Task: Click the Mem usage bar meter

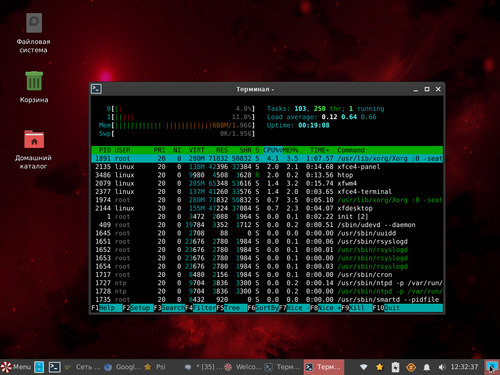Action: (x=177, y=125)
